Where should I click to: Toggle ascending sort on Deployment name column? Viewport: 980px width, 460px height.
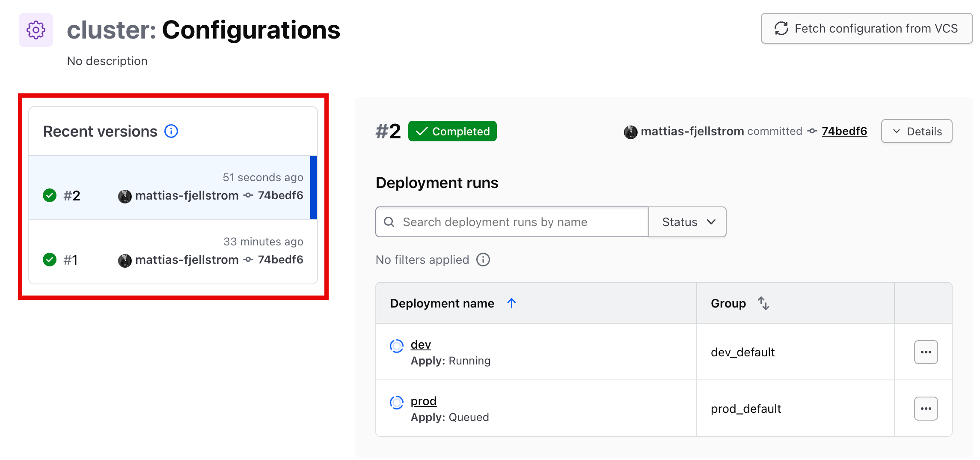click(511, 303)
